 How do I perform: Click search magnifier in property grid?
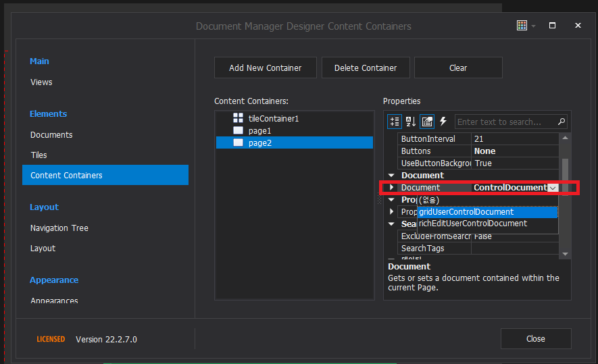(561, 122)
